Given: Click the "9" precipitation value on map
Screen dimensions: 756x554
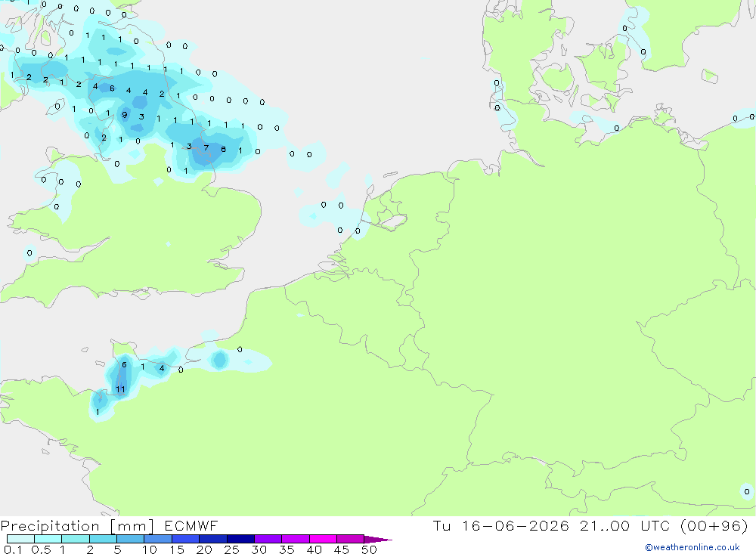Looking at the screenshot, I should tap(125, 115).
